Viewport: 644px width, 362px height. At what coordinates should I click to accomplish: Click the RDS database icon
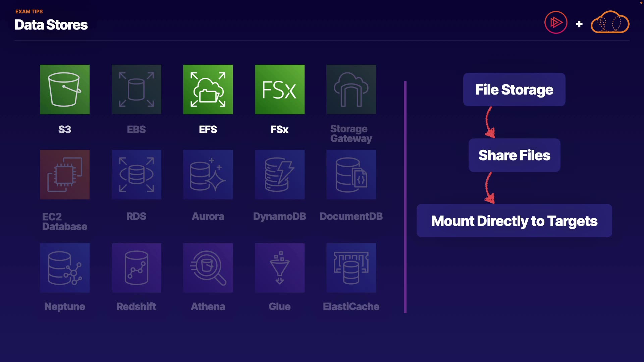point(137,175)
